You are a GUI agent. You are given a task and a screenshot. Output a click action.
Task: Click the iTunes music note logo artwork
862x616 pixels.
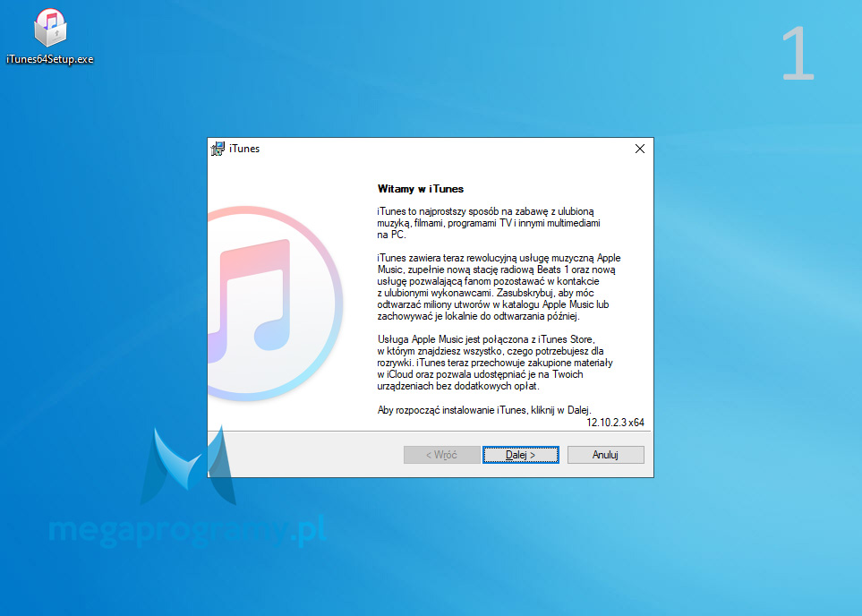tap(275, 303)
